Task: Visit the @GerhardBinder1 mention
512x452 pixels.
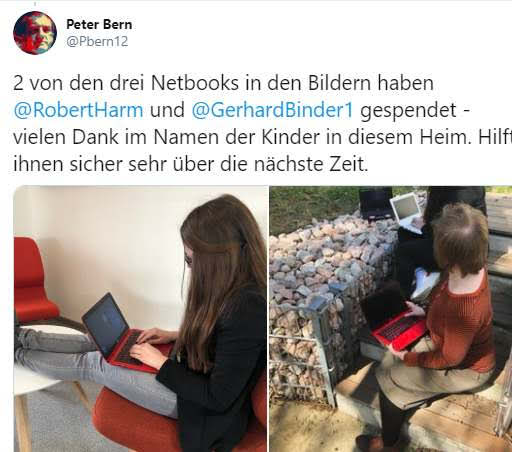Action: pyautogui.click(x=272, y=110)
